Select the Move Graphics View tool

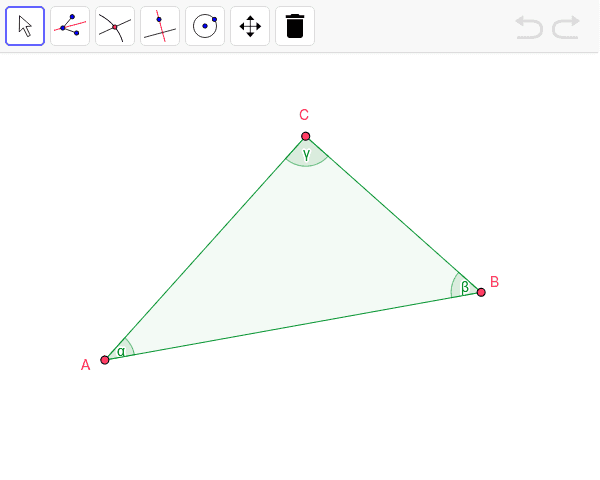click(x=250, y=26)
